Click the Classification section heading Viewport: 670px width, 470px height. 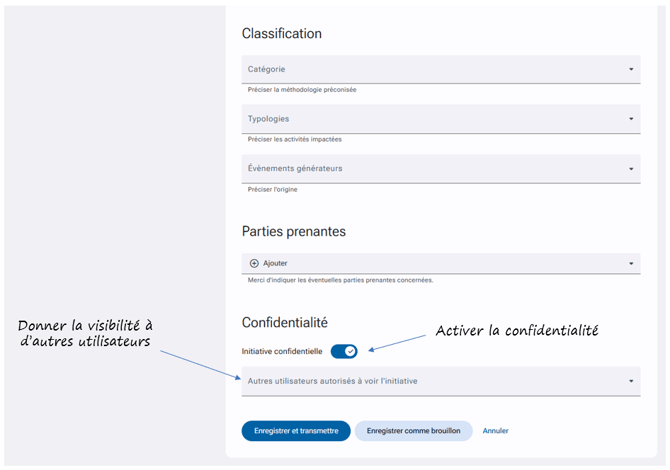(x=282, y=33)
